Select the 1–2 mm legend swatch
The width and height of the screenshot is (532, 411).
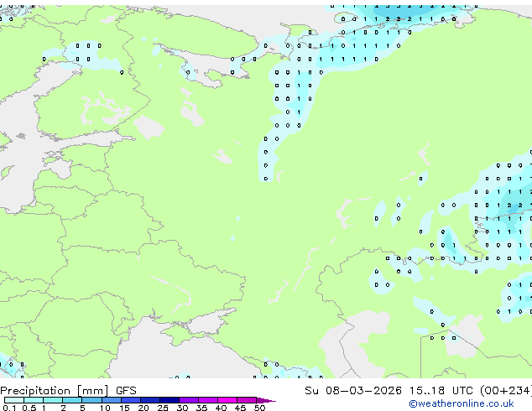click(x=53, y=400)
